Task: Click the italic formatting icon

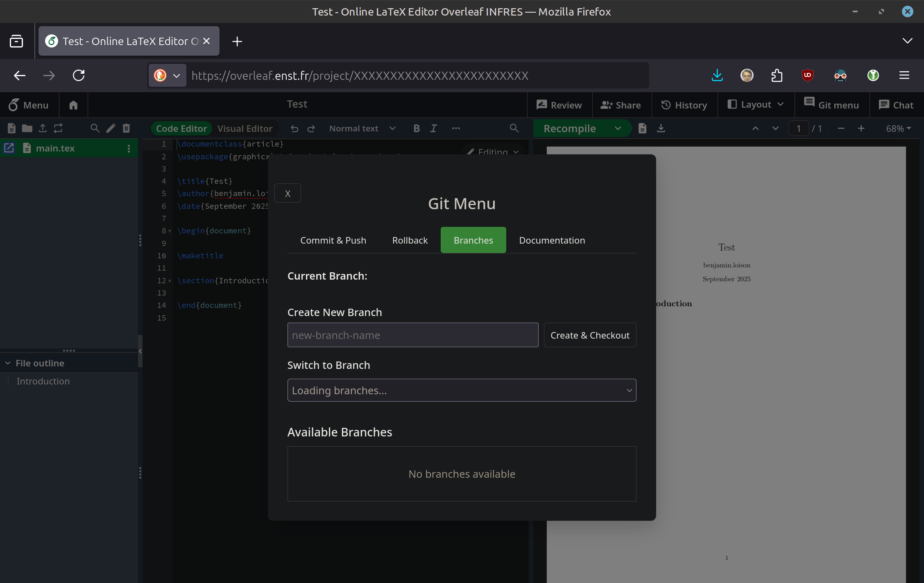Action: coord(433,129)
